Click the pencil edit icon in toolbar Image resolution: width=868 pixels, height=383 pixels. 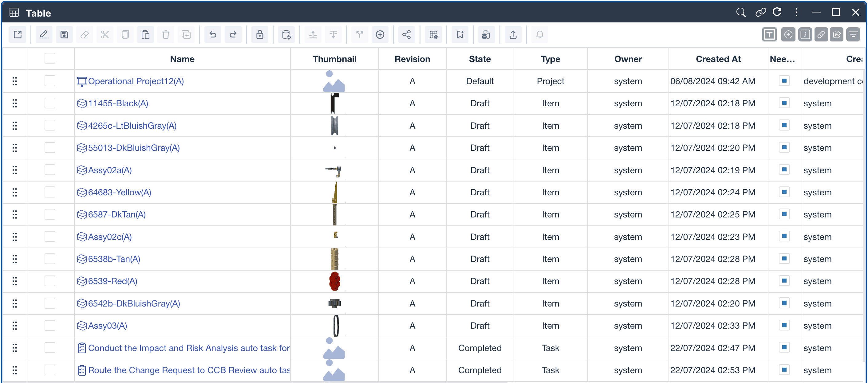tap(44, 34)
